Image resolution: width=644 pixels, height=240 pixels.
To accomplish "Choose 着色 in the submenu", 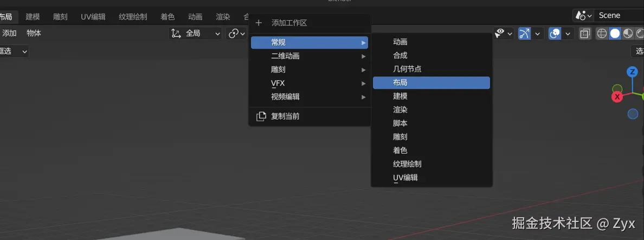I will (432, 150).
